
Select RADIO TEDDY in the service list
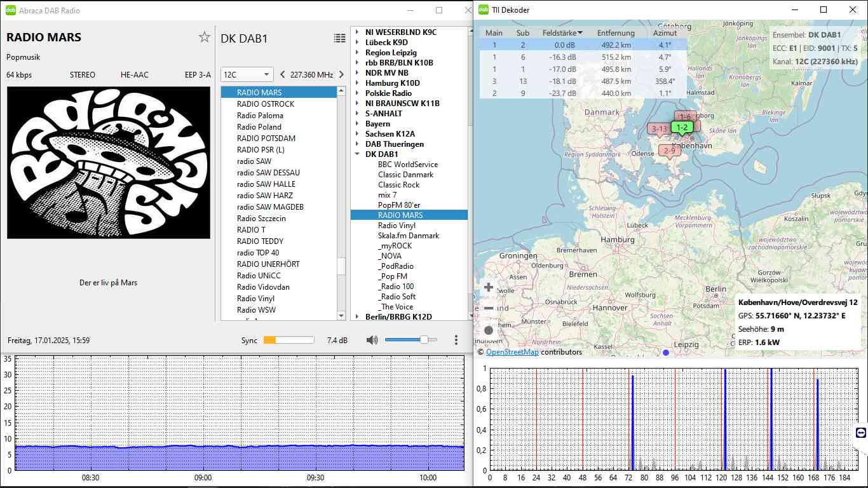tap(260, 241)
